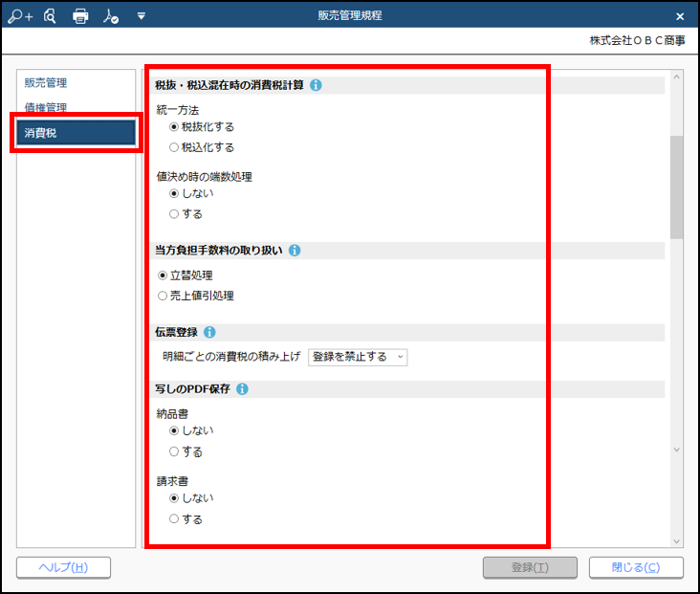Viewport: 700px width, 594px height.
Task: Switch to the 販売管理 section
Action: [46, 82]
